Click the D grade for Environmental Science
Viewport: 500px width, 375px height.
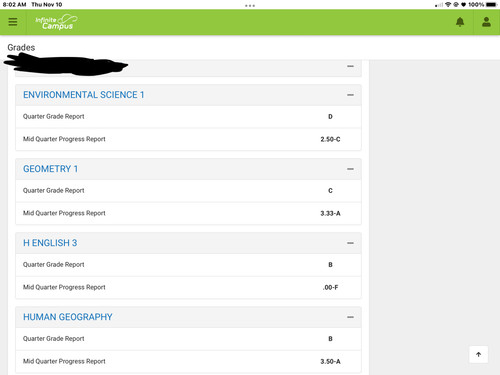point(330,117)
